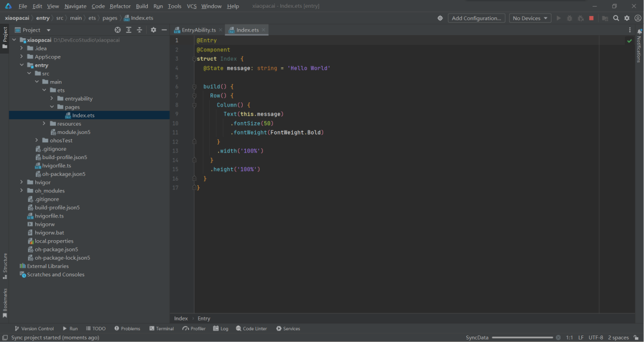Open the Version Control tool window
644x342 pixels.
[34, 328]
